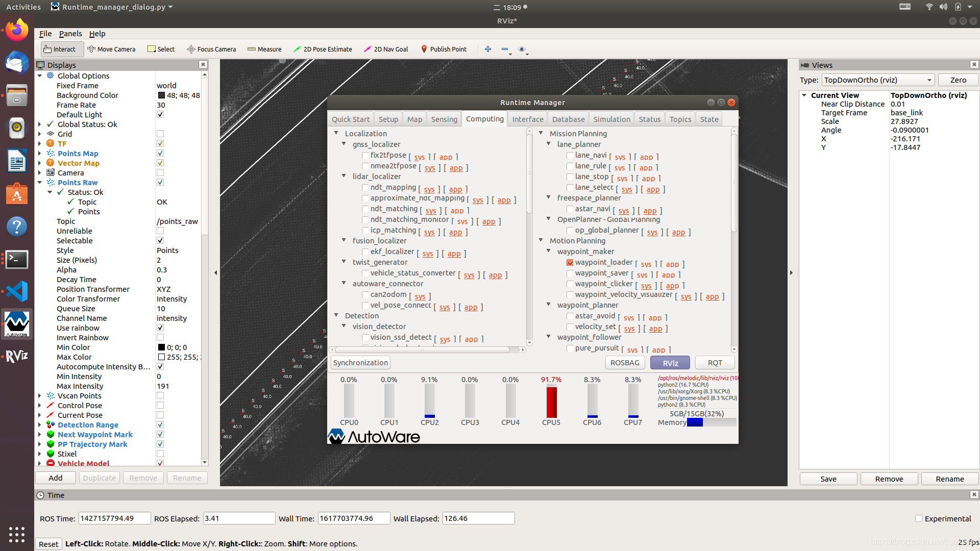Open the Panels menu
Image resolution: width=980 pixels, height=551 pixels.
pyautogui.click(x=70, y=34)
